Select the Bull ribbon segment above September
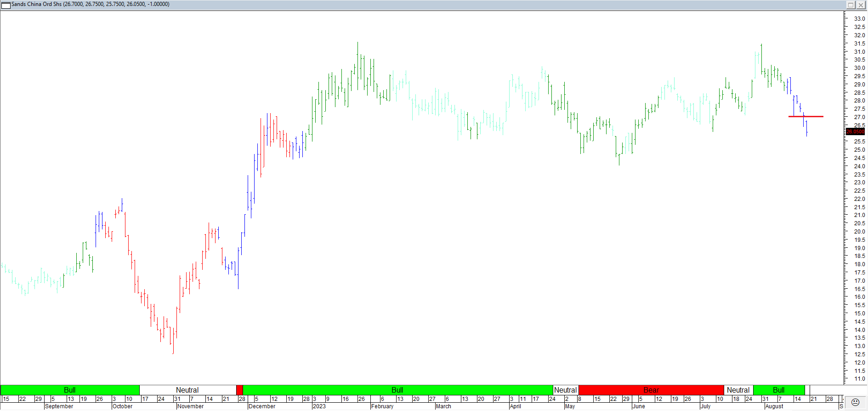Image resolution: width=868 pixels, height=411 pixels. [x=70, y=390]
